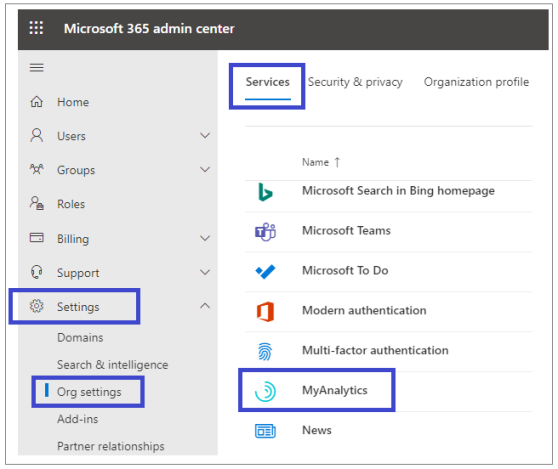
Task: Click the Settings gear icon
Action: point(37,306)
